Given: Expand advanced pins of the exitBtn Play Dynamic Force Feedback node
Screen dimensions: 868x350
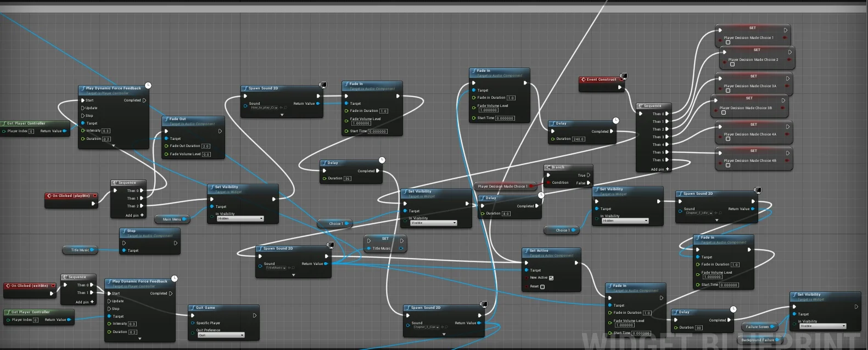Looking at the screenshot, I should point(140,339).
